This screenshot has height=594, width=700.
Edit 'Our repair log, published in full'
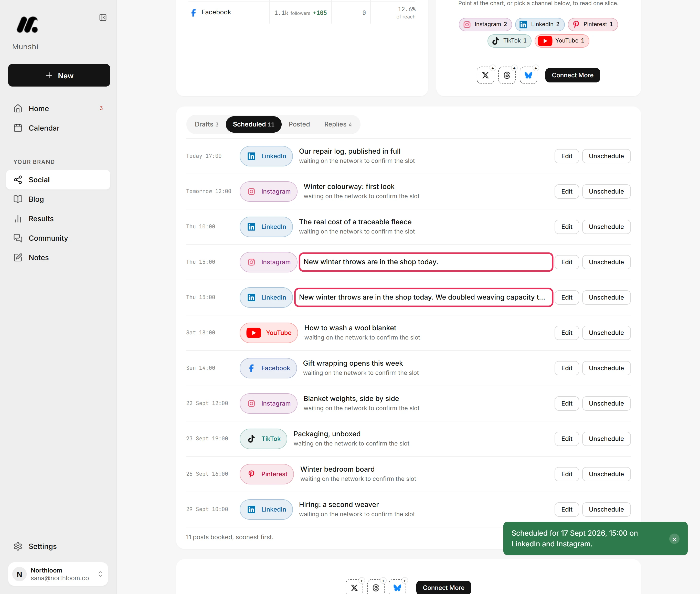[567, 156]
